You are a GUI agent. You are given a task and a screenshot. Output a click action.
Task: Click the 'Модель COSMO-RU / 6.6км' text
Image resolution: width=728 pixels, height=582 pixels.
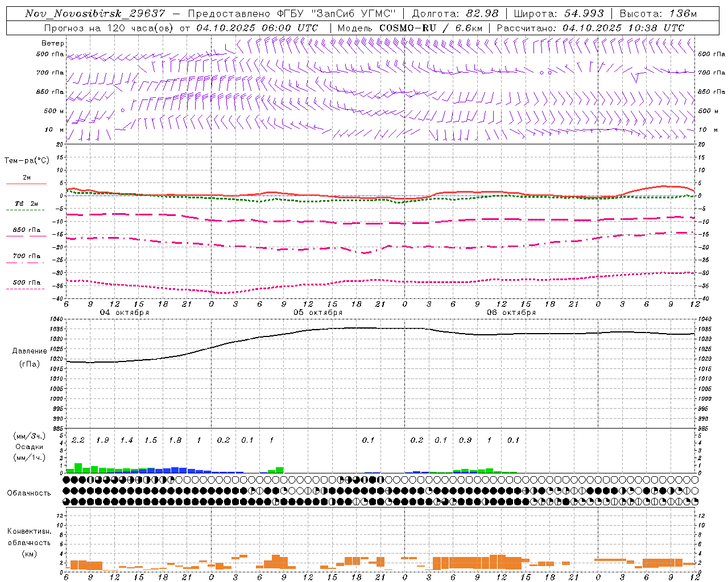(409, 28)
